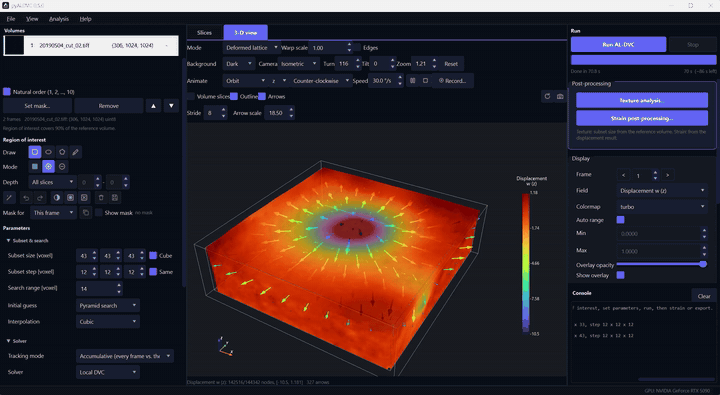This screenshot has width=720, height=395.
Task: Enable the Show mask checkbox
Action: [x=99, y=213]
